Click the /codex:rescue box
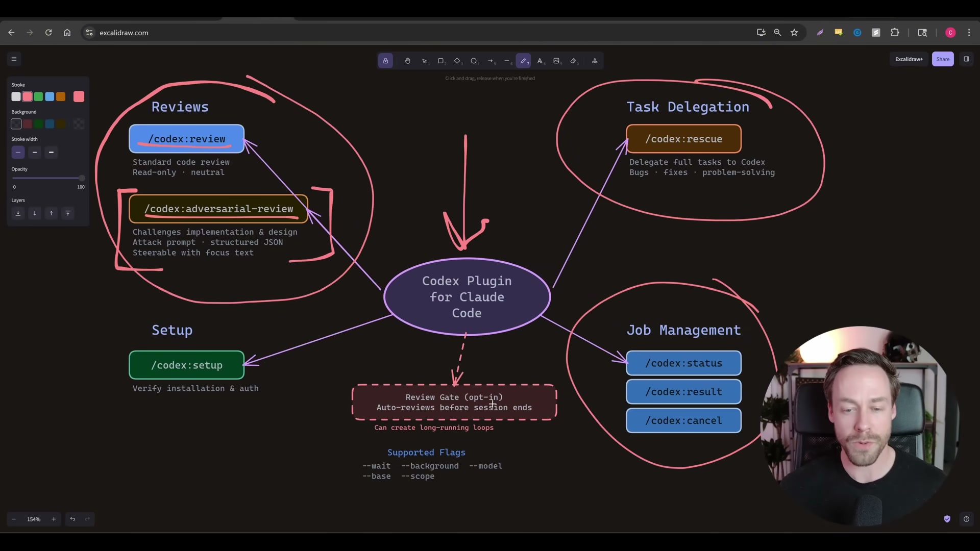 (683, 139)
